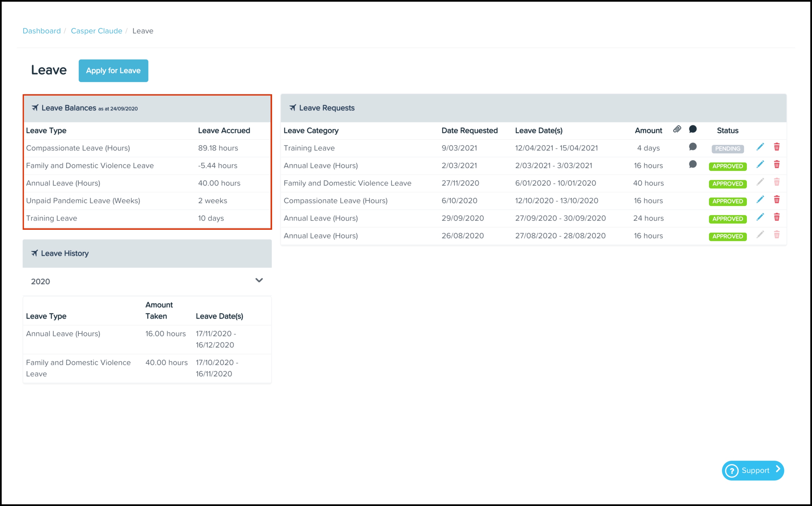The image size is (812, 506).
Task: Delete Compassionate Leave request from 6/10/2020
Action: [777, 200]
